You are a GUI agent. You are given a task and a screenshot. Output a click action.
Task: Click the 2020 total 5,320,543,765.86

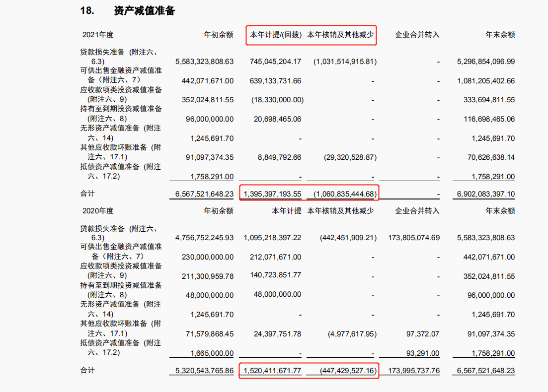click(205, 371)
